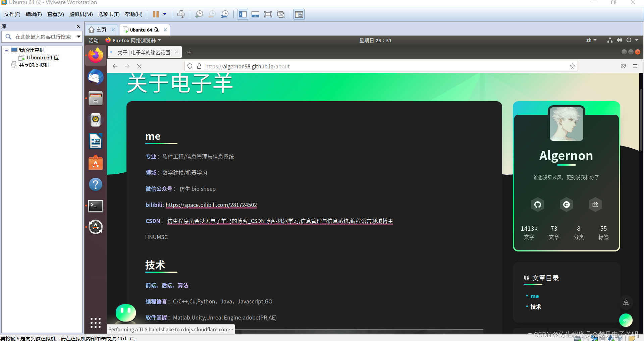Stop loading the page in Firefox
The height and width of the screenshot is (341, 644).
point(139,66)
